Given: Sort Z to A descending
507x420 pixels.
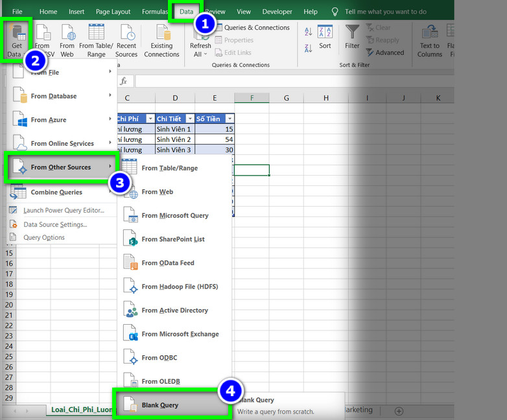Looking at the screenshot, I should pos(308,49).
